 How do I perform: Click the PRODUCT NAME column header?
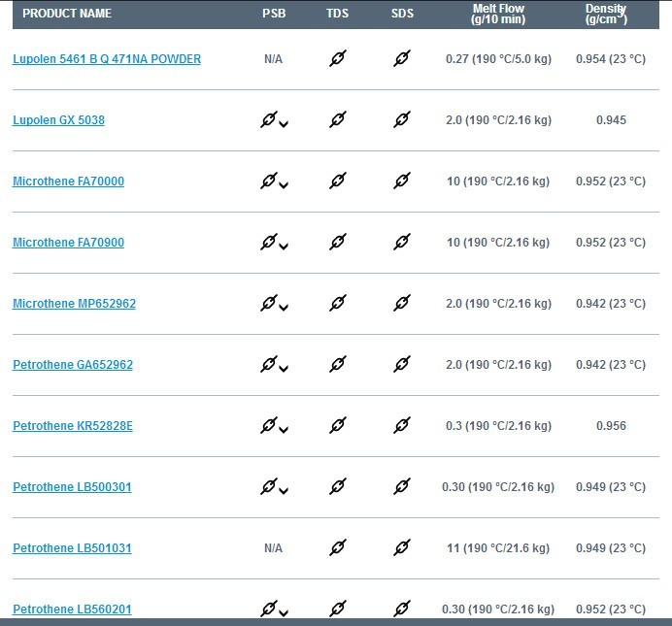tap(67, 14)
